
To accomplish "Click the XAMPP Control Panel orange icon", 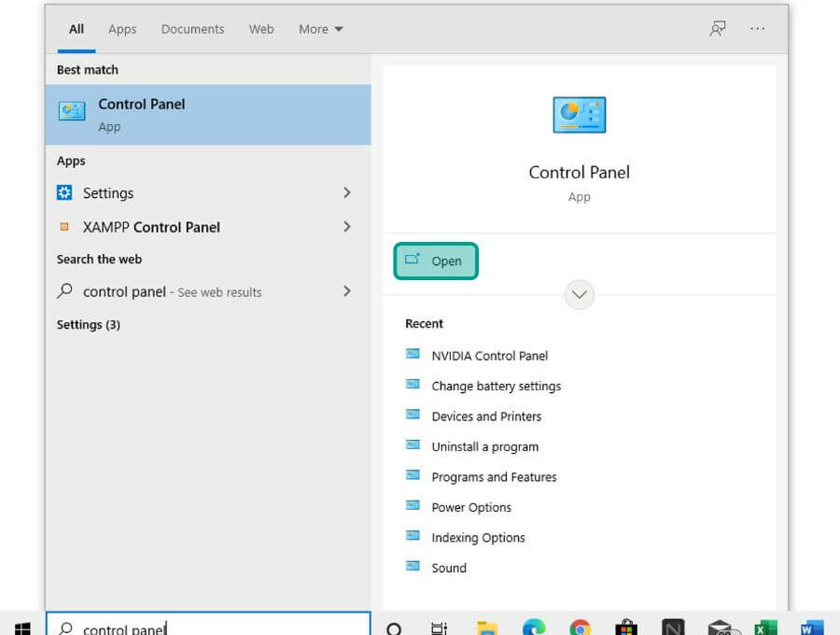I will (64, 227).
